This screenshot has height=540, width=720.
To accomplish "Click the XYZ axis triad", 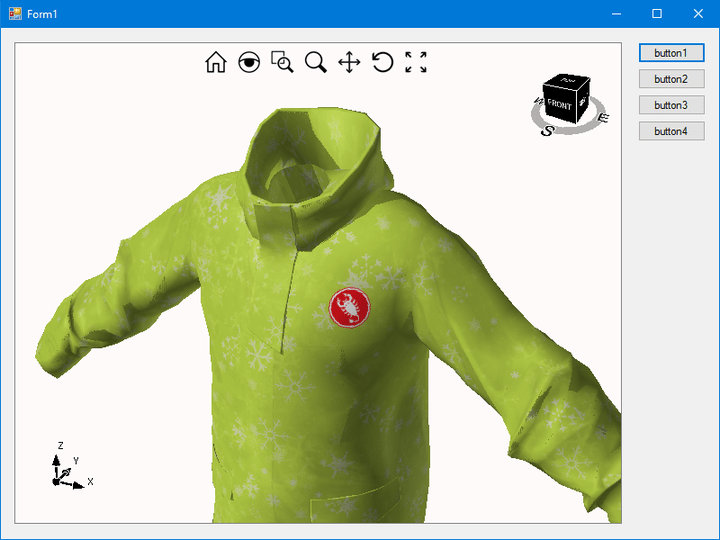I will click(66, 471).
